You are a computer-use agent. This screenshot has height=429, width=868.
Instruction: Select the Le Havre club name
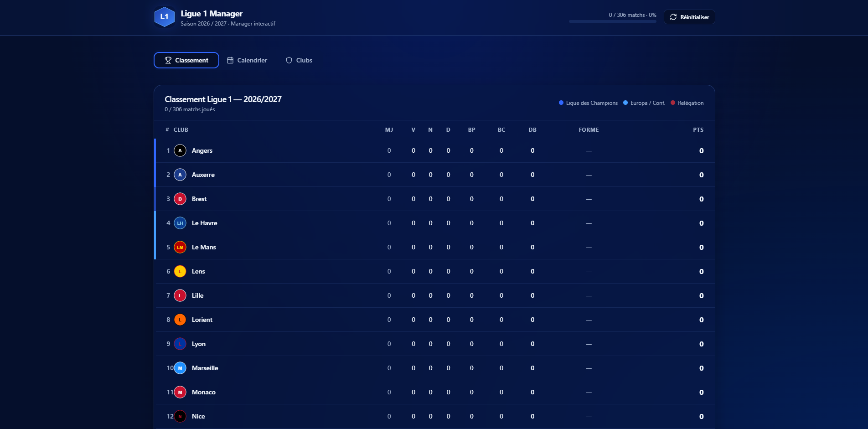click(205, 223)
